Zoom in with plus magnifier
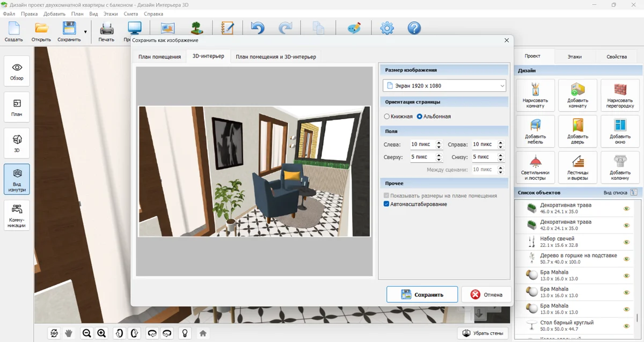Screen dimensions: 644x342 click(x=101, y=333)
